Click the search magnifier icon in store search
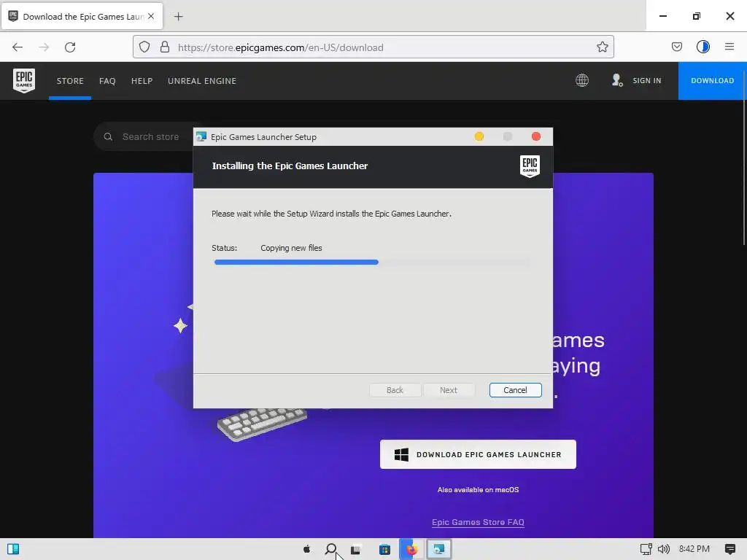The width and height of the screenshot is (747, 560). 108,136
